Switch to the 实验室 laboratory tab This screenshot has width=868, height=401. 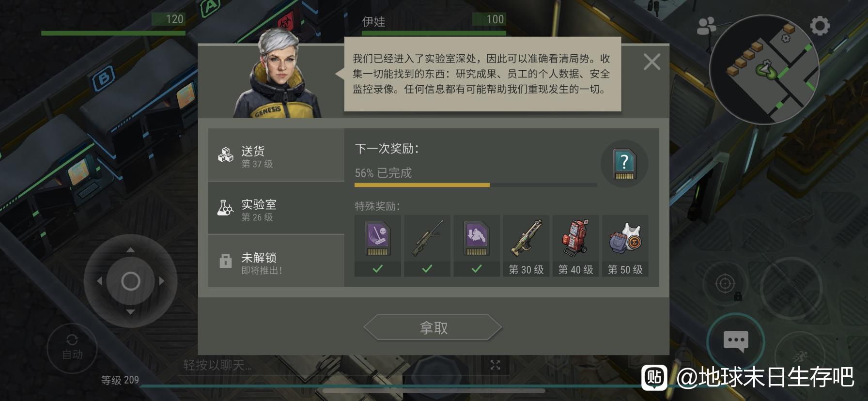click(x=276, y=208)
